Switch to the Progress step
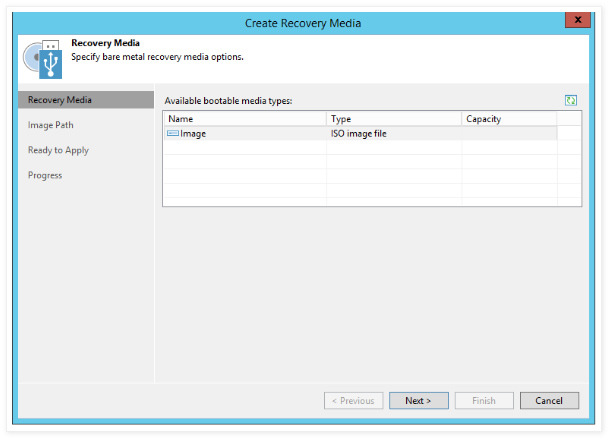Viewport: 609px width, 440px height. click(45, 175)
